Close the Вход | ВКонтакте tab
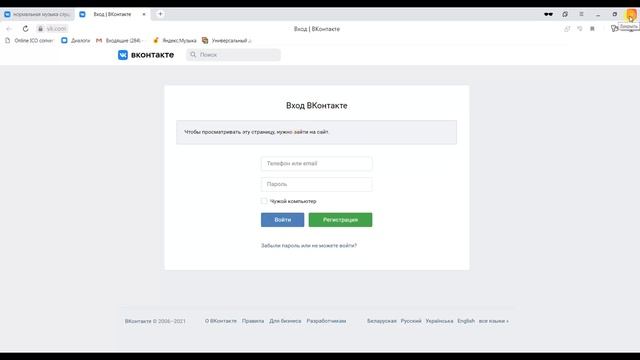The width and height of the screenshot is (640, 360). coord(144,14)
